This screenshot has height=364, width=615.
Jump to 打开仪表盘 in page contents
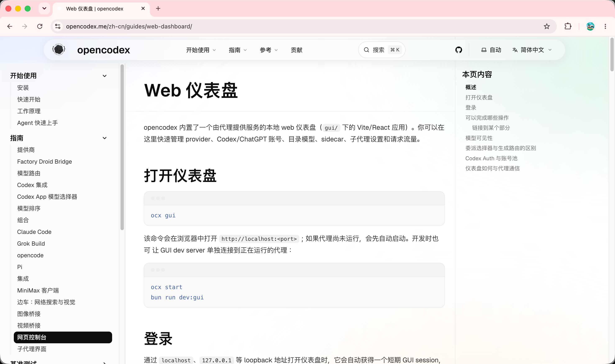(479, 97)
